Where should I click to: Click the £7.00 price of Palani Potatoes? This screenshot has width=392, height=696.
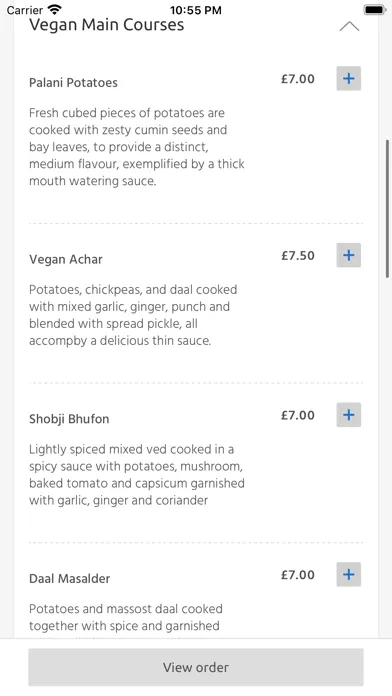click(x=298, y=79)
